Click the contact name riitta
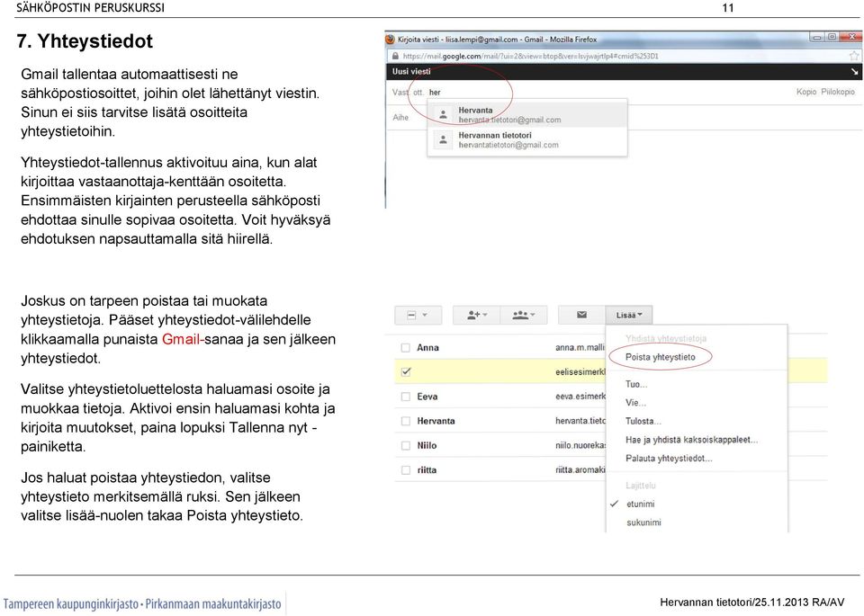Viewport: 864px width, 616px height. tap(427, 470)
